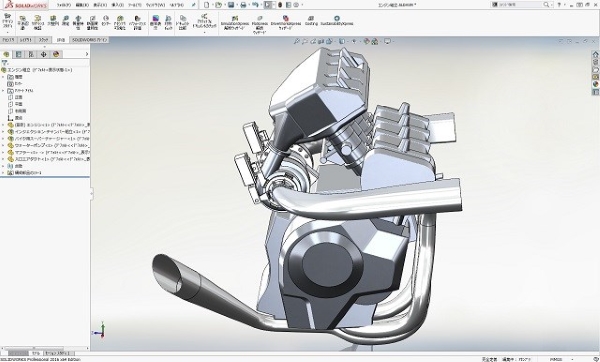This screenshot has height=362, width=600.
Task: Click the Zoom to Fit view icon
Action: [296, 41]
